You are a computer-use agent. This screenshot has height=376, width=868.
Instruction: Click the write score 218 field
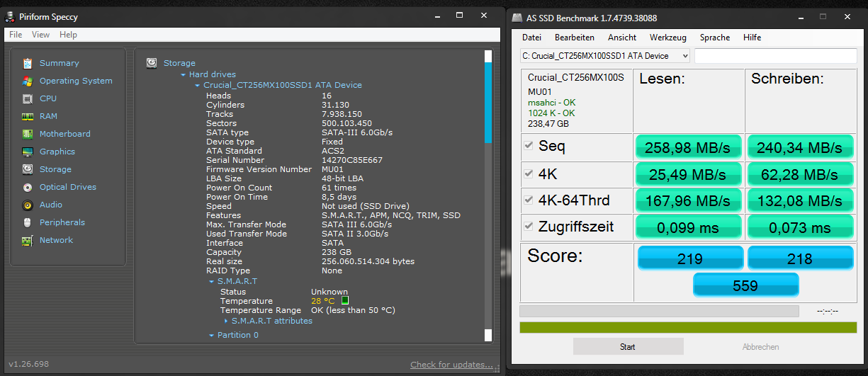click(x=800, y=258)
